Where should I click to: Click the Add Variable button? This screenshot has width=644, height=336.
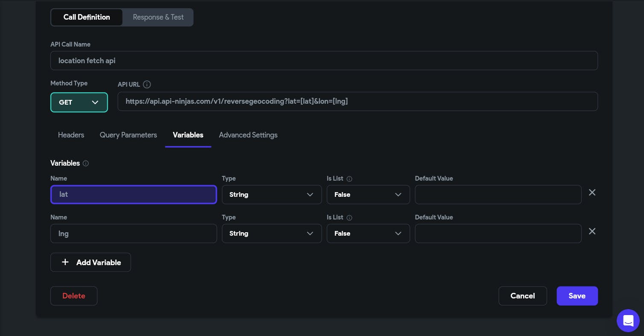pyautogui.click(x=91, y=263)
